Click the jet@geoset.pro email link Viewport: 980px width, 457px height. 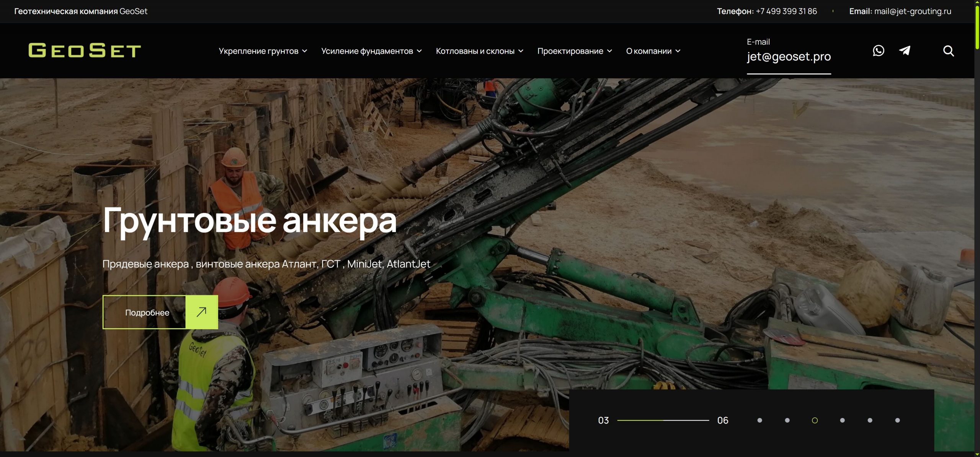(x=789, y=57)
